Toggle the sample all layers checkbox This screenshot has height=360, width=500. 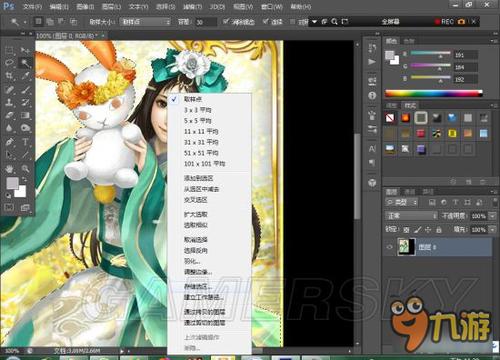pyautogui.click(x=292, y=22)
